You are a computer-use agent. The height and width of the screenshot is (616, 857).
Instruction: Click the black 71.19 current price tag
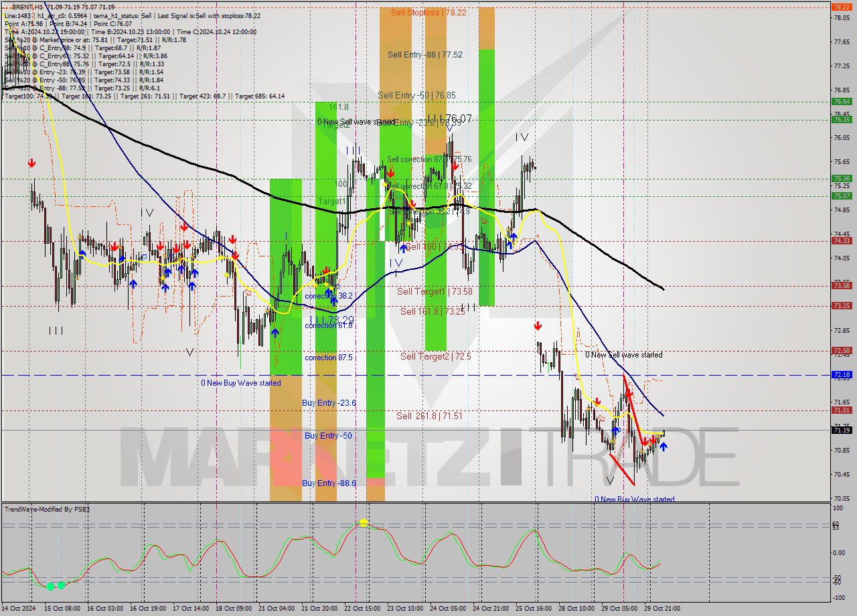(x=841, y=430)
